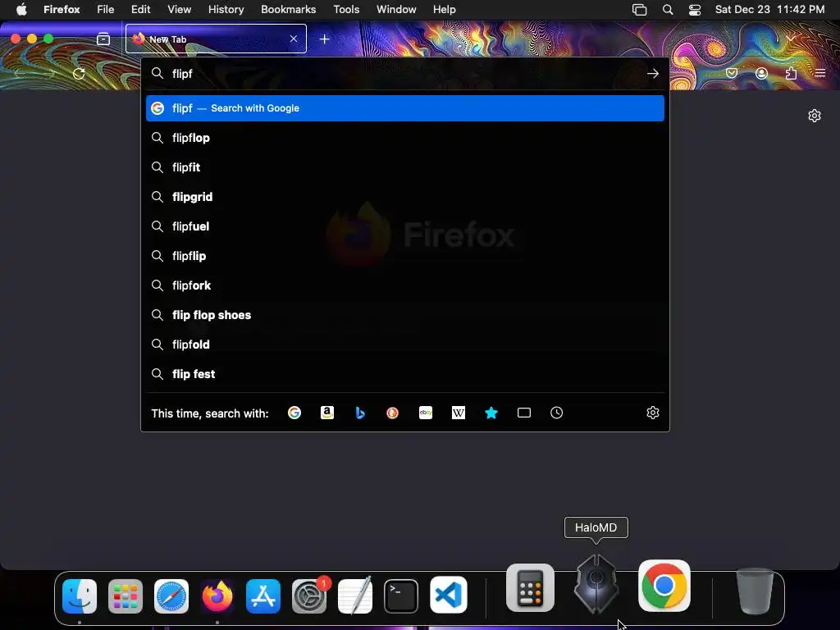The image size is (840, 630).
Task: Choose the flip fest suggestion
Action: pos(405,374)
